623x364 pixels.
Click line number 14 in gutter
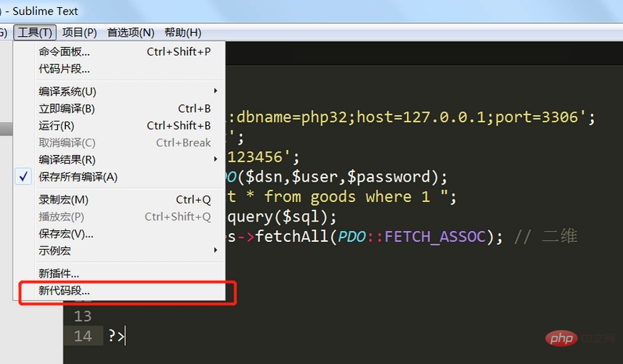pyautogui.click(x=83, y=336)
